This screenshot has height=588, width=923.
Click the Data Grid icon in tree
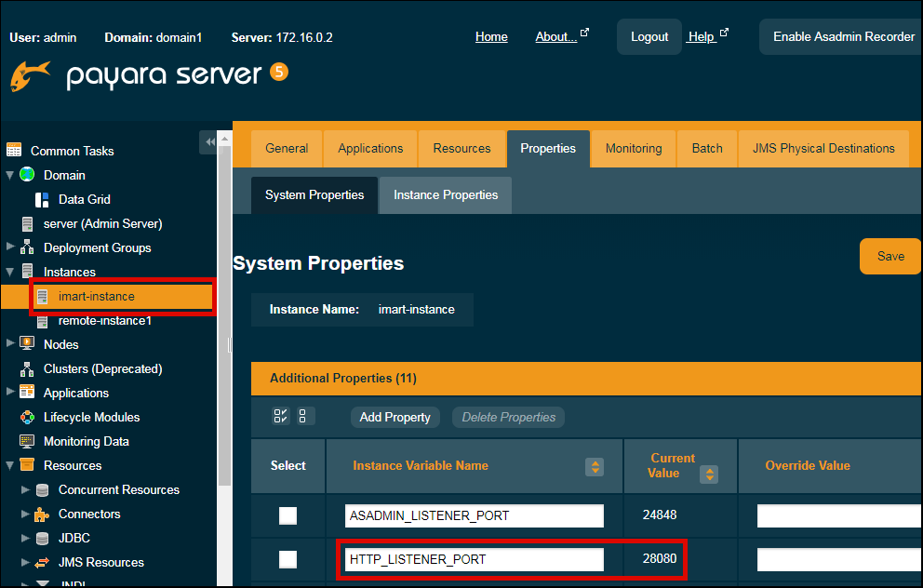(42, 200)
